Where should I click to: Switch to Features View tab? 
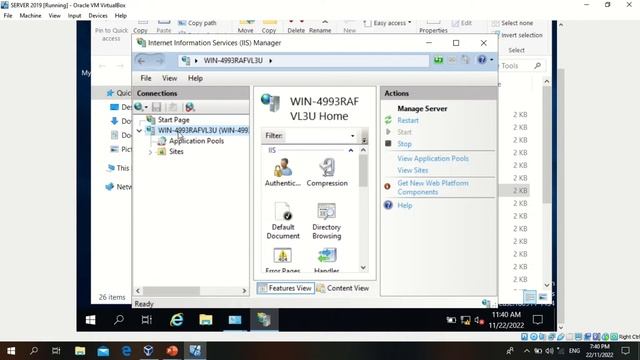pyautogui.click(x=286, y=288)
